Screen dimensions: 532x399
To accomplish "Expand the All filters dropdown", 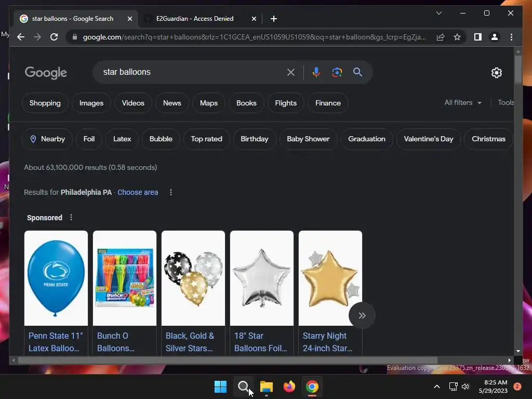I will (463, 102).
